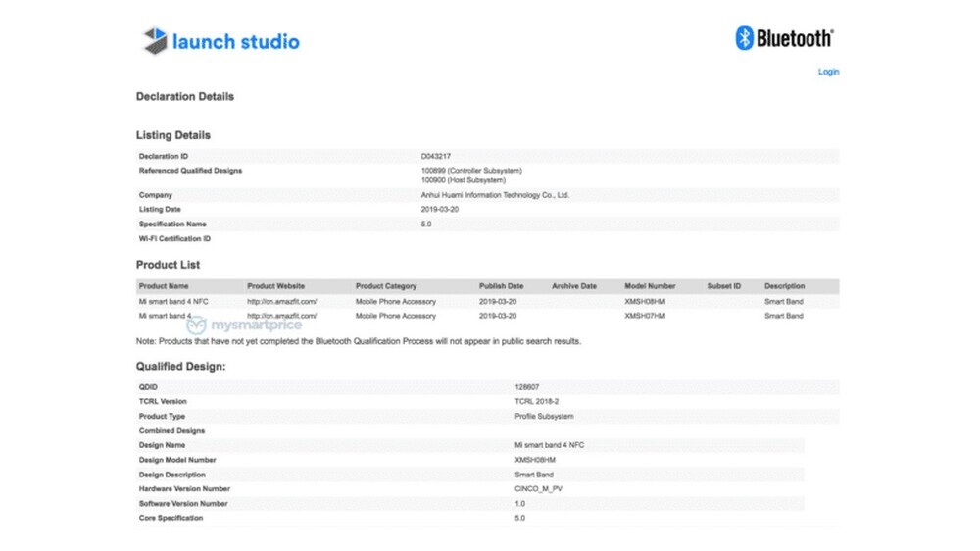
Task: Click the Software Version Number value 1.0
Action: [520, 504]
